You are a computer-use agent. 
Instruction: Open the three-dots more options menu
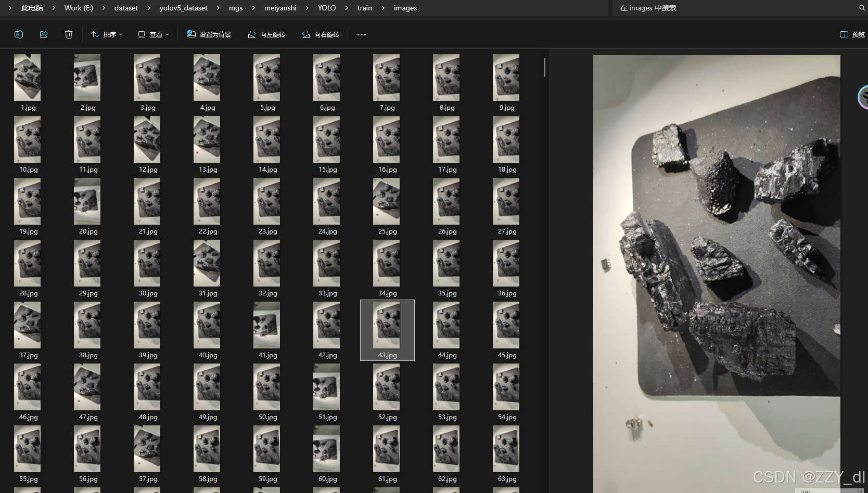click(362, 34)
